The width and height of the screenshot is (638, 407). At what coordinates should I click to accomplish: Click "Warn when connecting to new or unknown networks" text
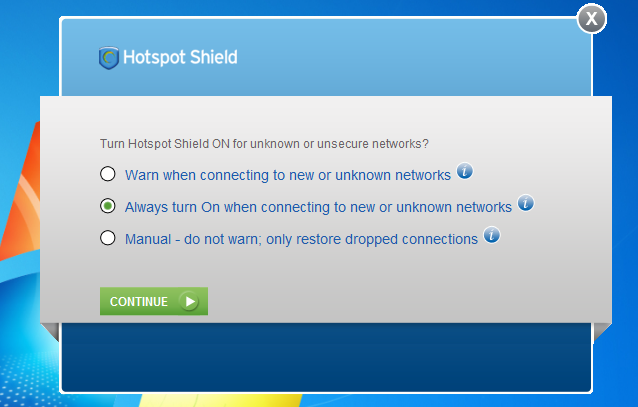[x=288, y=175]
